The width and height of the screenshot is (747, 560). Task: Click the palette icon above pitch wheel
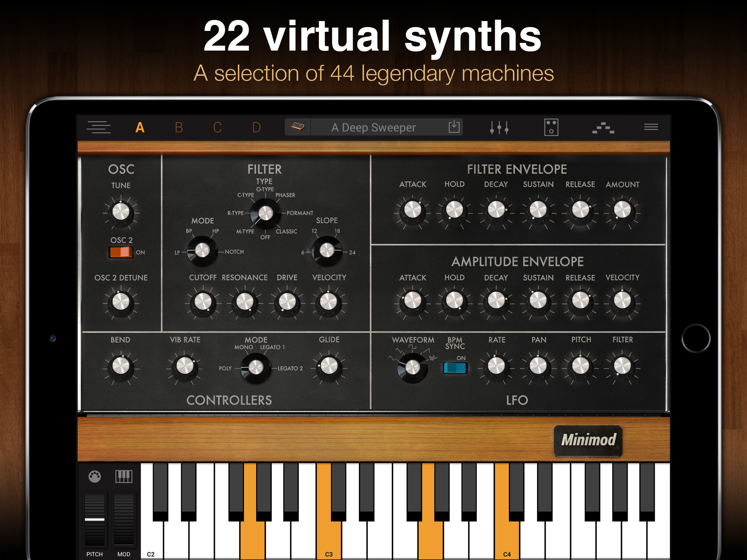tap(95, 476)
